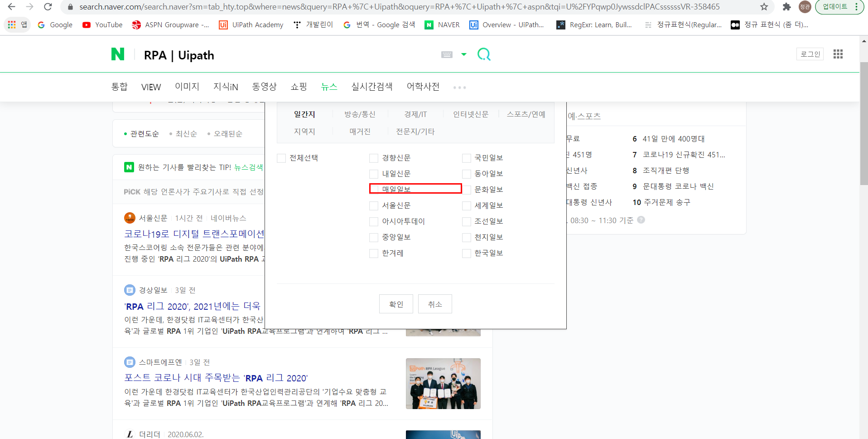Screen dimensions: 868x439
Task: Check the 서울신문 checkbox
Action: click(x=374, y=205)
